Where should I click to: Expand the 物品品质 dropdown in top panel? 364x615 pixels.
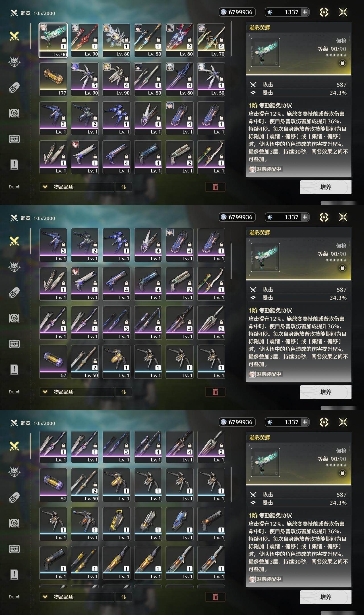[x=77, y=187]
